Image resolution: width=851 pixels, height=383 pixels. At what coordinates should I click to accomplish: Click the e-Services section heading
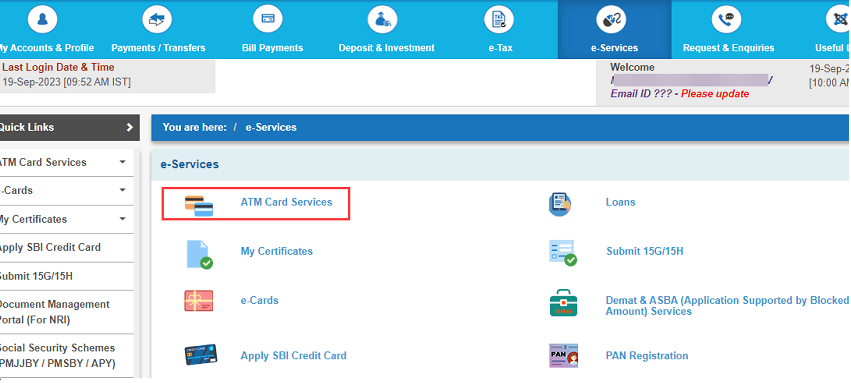(189, 164)
